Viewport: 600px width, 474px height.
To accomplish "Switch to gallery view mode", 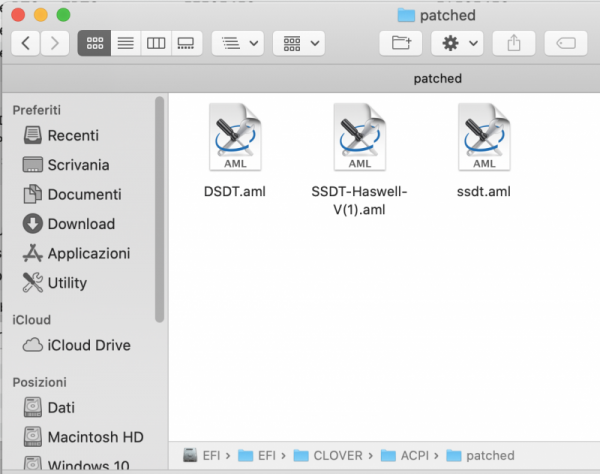I will click(186, 43).
